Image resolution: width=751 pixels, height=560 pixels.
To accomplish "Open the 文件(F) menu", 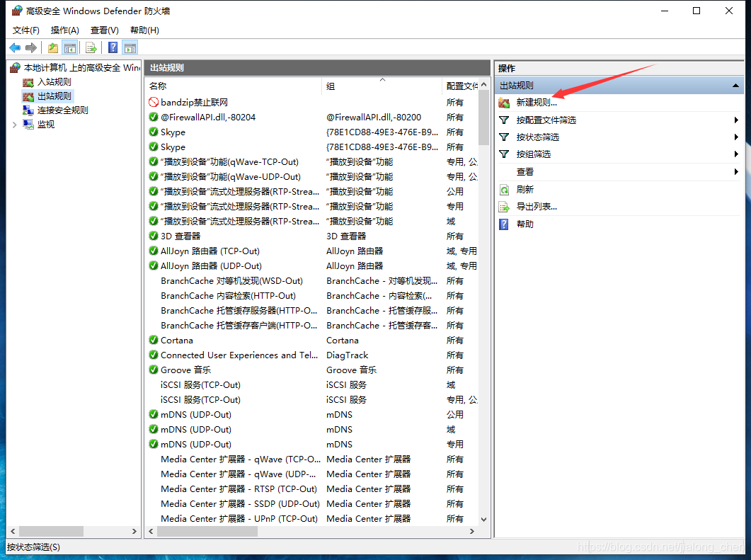I will point(26,30).
